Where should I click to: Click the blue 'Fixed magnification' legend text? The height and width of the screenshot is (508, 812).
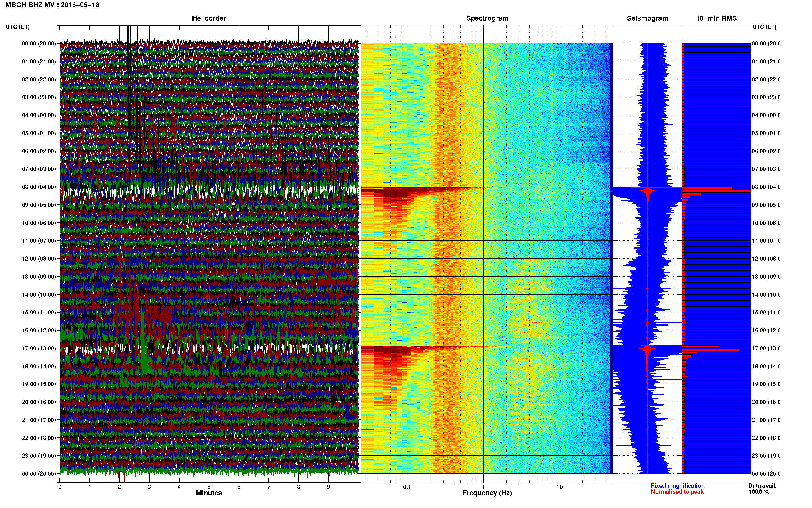(678, 486)
